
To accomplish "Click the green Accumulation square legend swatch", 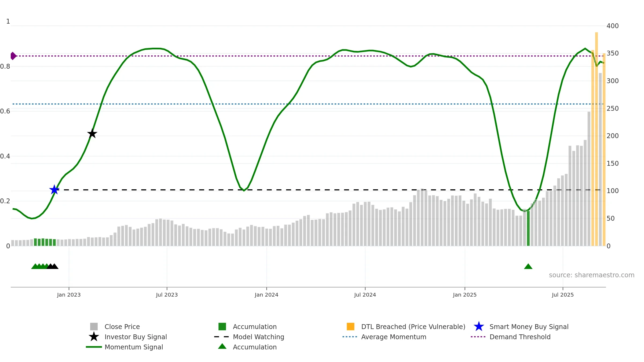I will tap(222, 327).
